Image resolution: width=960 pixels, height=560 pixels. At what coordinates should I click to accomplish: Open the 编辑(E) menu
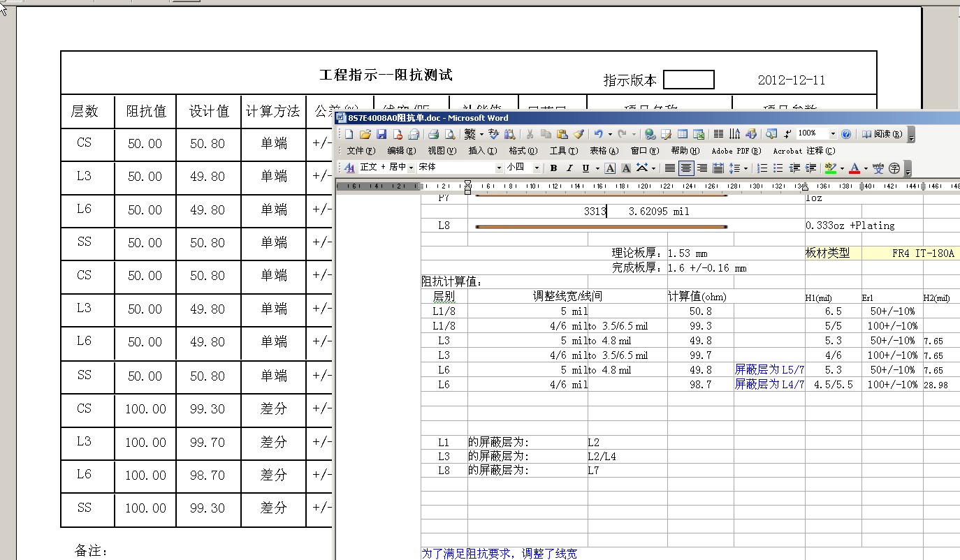[401, 151]
